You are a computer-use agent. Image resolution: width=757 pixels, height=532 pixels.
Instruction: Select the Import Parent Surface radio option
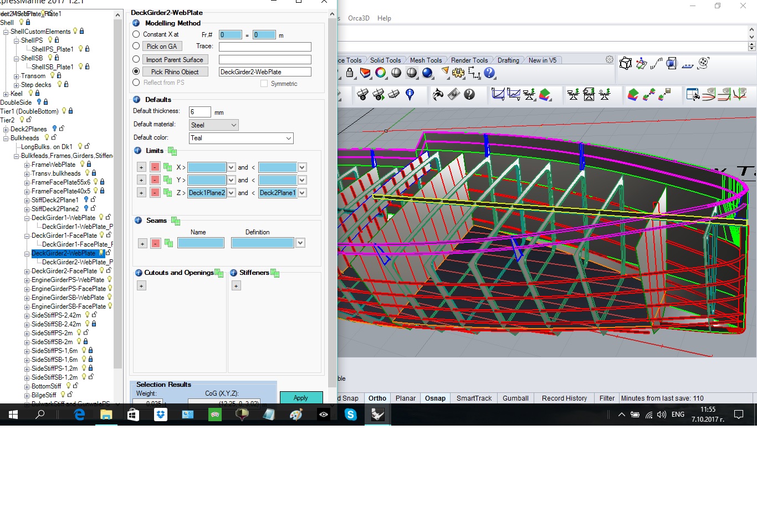[x=136, y=59]
